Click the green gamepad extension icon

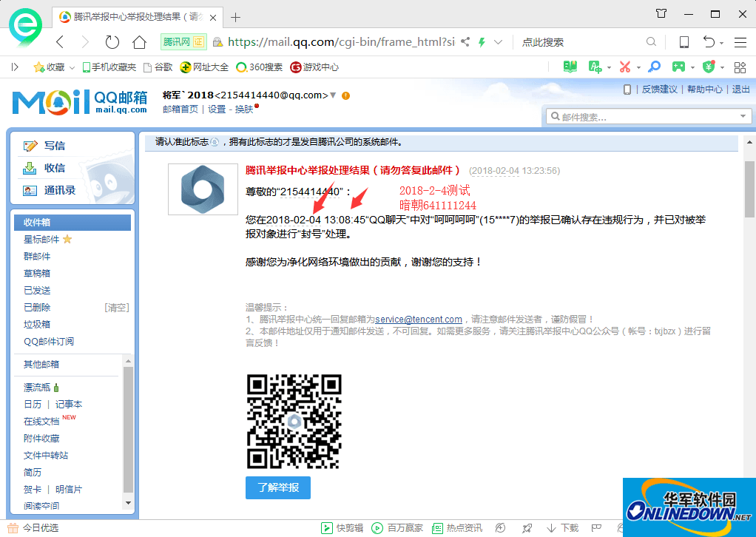[x=679, y=67]
